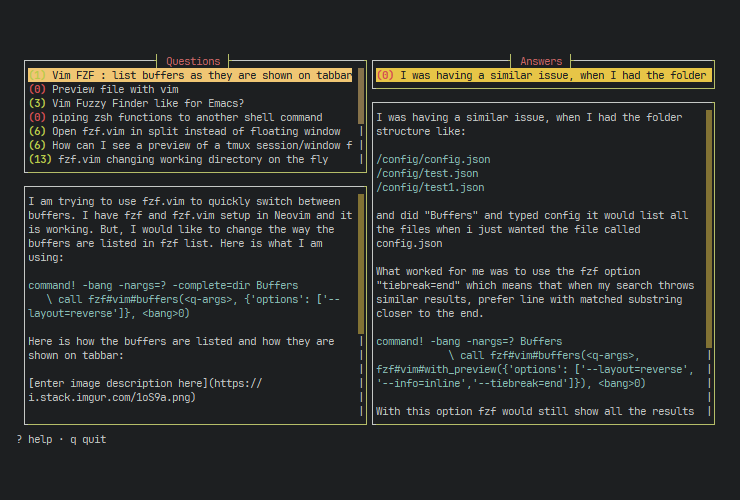Click the '/config/test.json' path in the answer
Screen dimensions: 740x500
[x=427, y=173]
